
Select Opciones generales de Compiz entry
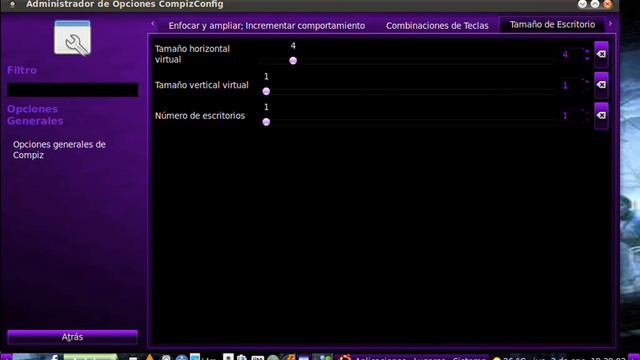[x=59, y=150]
